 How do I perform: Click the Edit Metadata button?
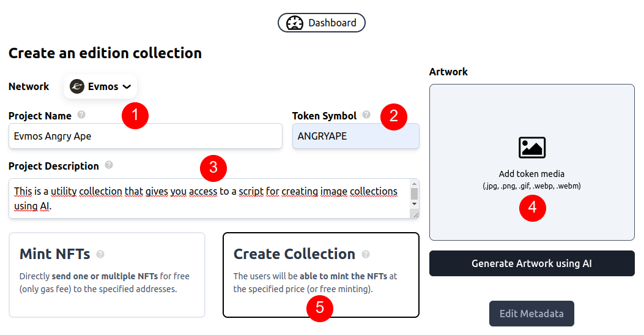(x=531, y=314)
